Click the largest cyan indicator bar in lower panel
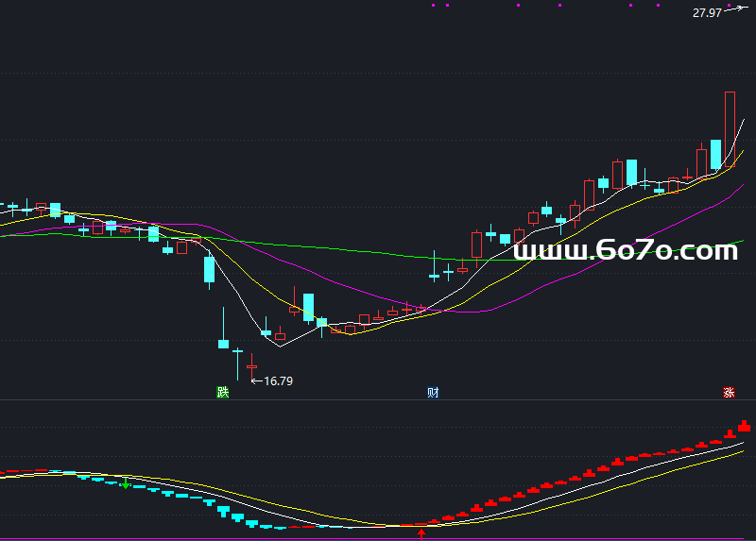 [223, 510]
